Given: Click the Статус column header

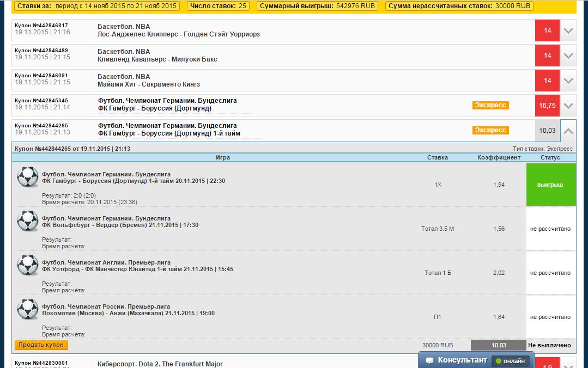Looking at the screenshot, I should pos(550,157).
